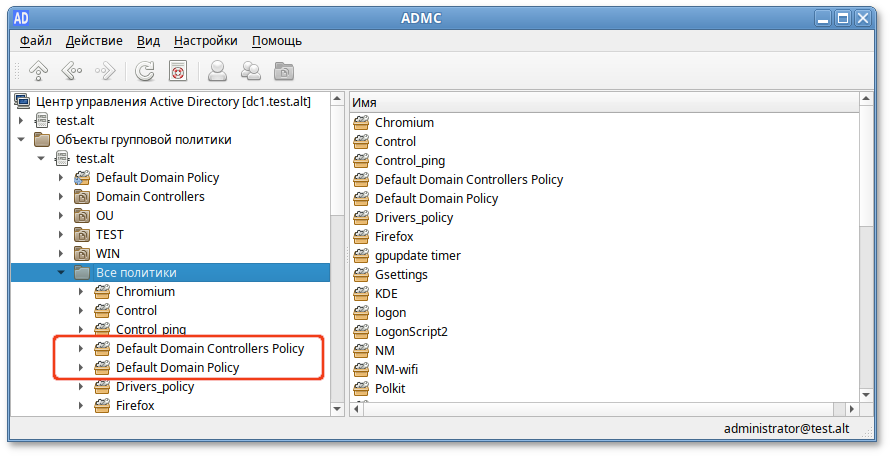Collapse the Все политики tree node

click(61, 273)
